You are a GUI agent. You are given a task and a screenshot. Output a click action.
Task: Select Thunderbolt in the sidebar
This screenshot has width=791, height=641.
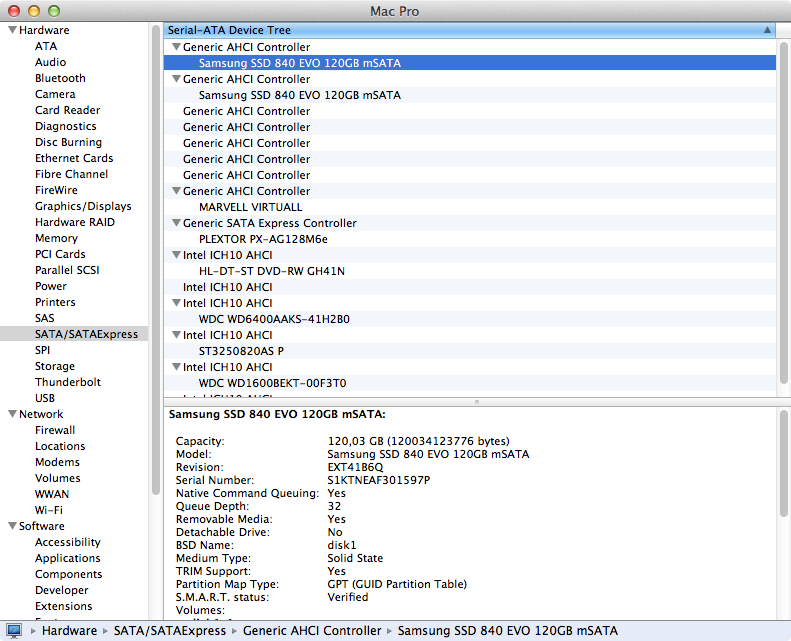[68, 382]
